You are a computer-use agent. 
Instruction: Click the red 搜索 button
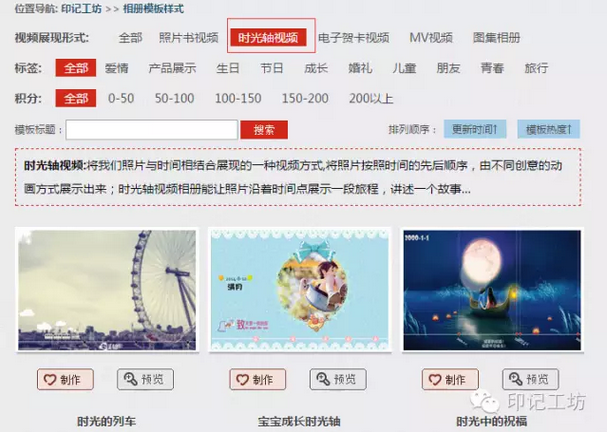(264, 130)
